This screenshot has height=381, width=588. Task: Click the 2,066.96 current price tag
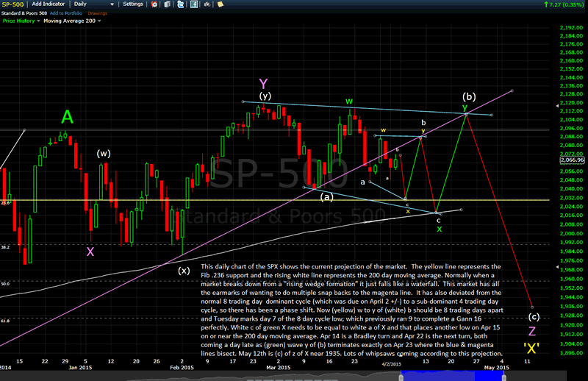573,160
